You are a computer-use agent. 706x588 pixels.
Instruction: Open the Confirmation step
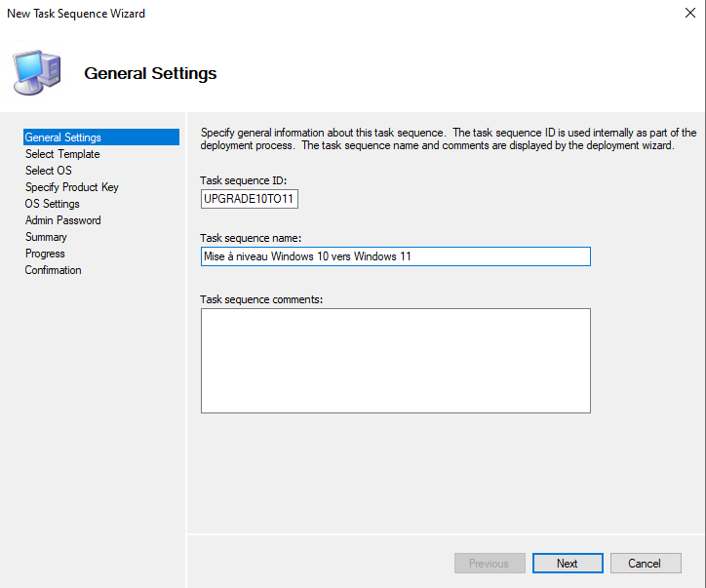(53, 270)
